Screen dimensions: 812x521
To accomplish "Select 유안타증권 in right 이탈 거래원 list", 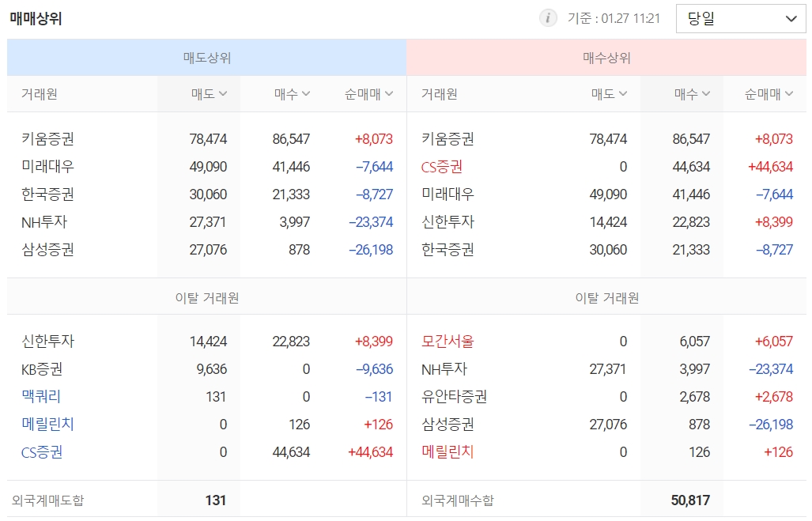I will [454, 397].
